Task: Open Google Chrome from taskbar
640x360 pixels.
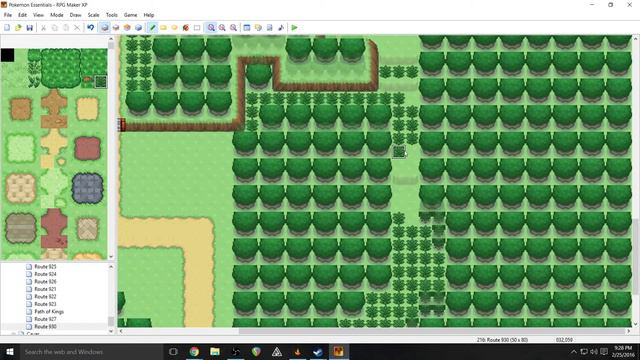Action: (194, 352)
